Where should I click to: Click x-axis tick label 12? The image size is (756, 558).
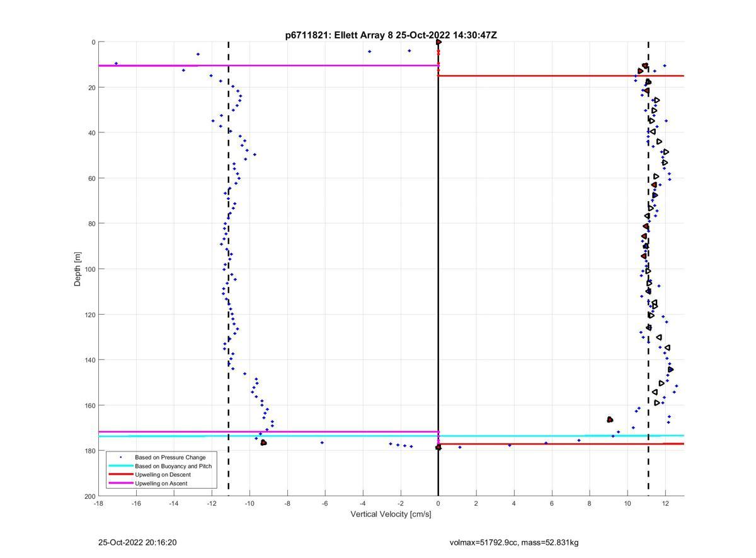pyautogui.click(x=665, y=503)
